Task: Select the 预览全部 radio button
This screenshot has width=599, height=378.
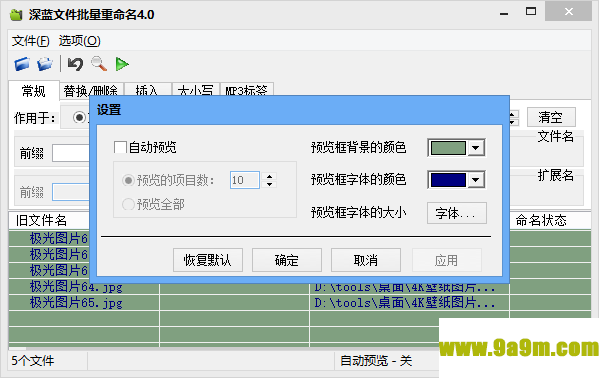Action: tap(128, 204)
